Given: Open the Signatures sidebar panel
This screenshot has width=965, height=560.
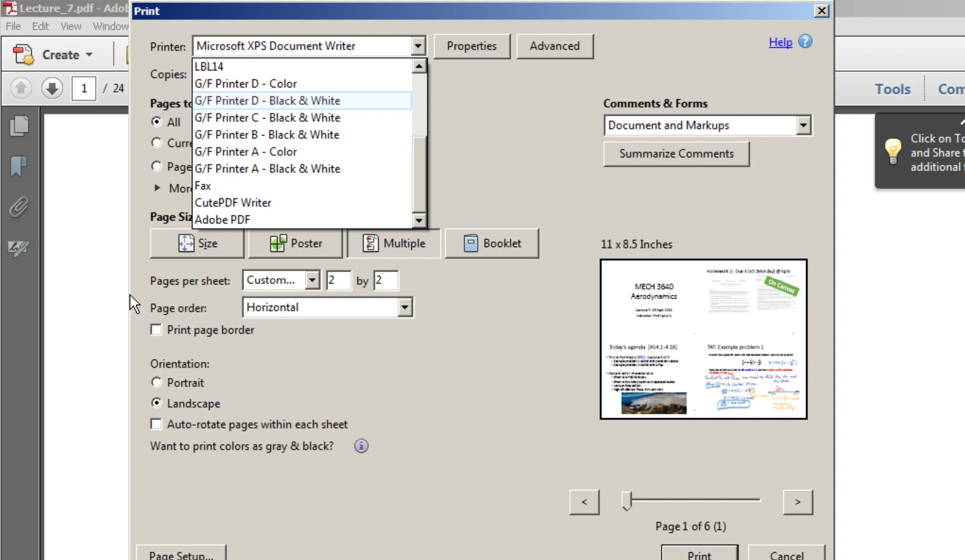Looking at the screenshot, I should [x=19, y=248].
